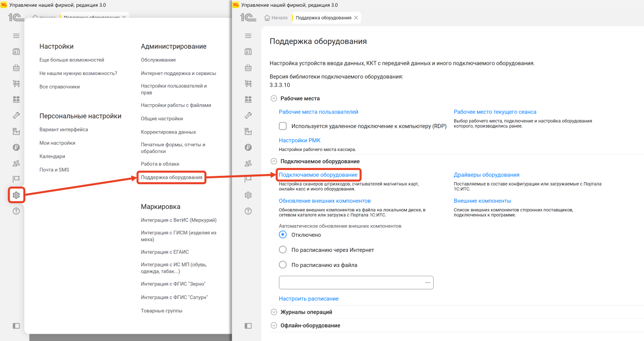Open the CRM contact card section, right window

(x=248, y=52)
